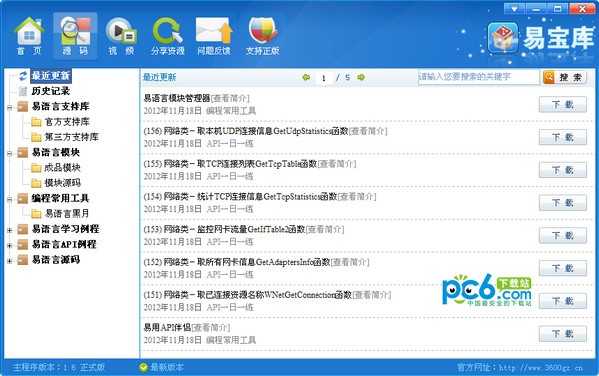Go to next page green arrow
Viewport: 599px width, 376px height.
click(x=361, y=78)
